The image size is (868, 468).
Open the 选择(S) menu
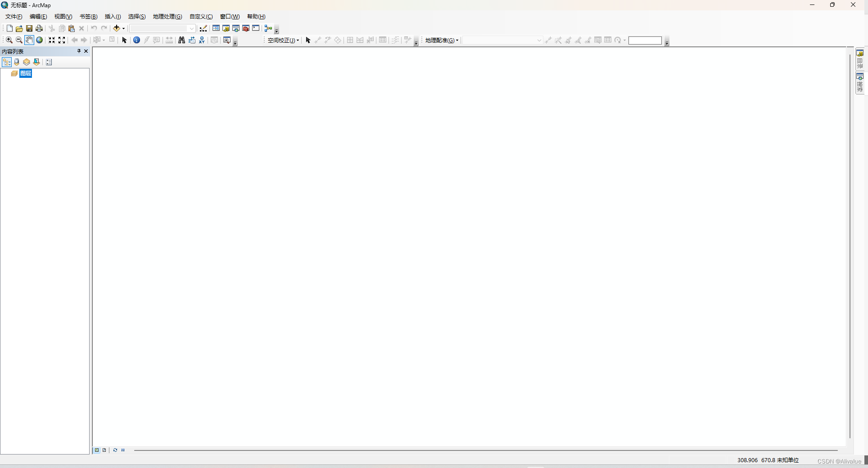[x=137, y=17]
